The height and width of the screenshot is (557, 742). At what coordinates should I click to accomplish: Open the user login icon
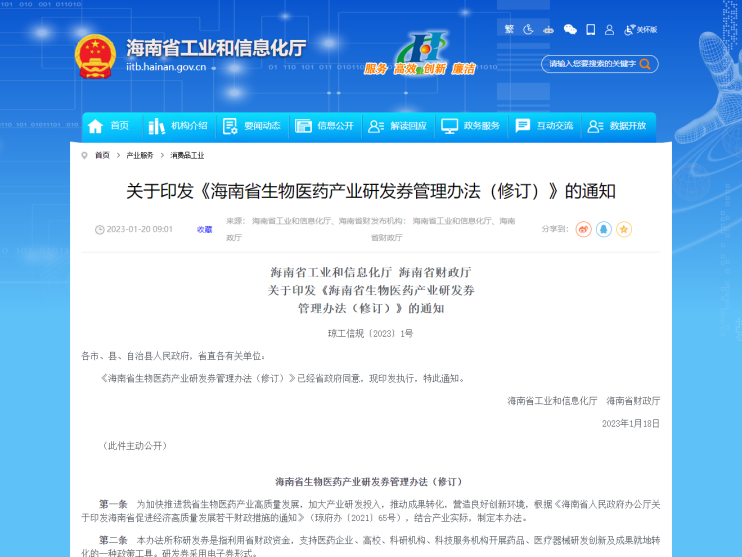610,30
